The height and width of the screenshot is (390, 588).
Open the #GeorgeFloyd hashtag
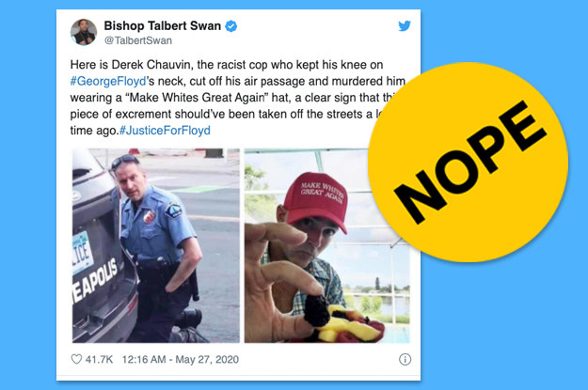click(x=108, y=82)
